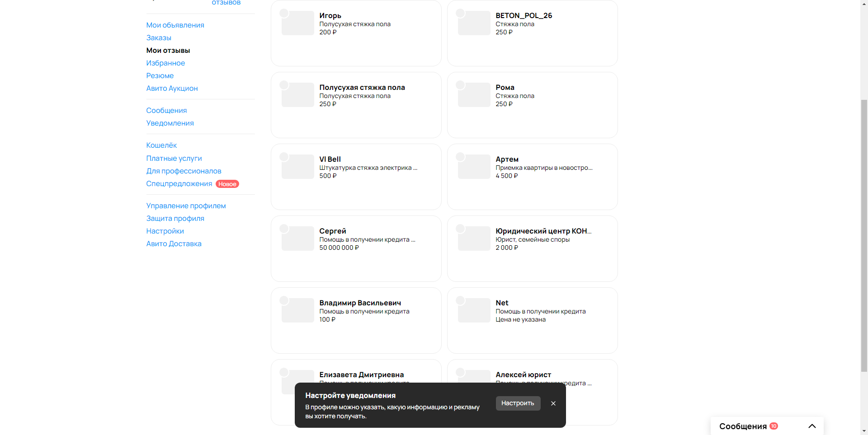Open Артем listing thumbnail image
Image resolution: width=868 pixels, height=435 pixels.
(x=474, y=167)
